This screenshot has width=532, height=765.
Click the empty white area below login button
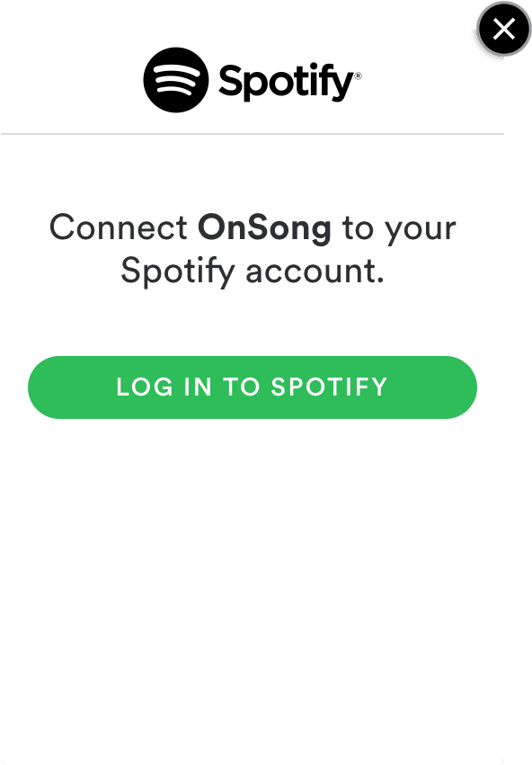(253, 585)
